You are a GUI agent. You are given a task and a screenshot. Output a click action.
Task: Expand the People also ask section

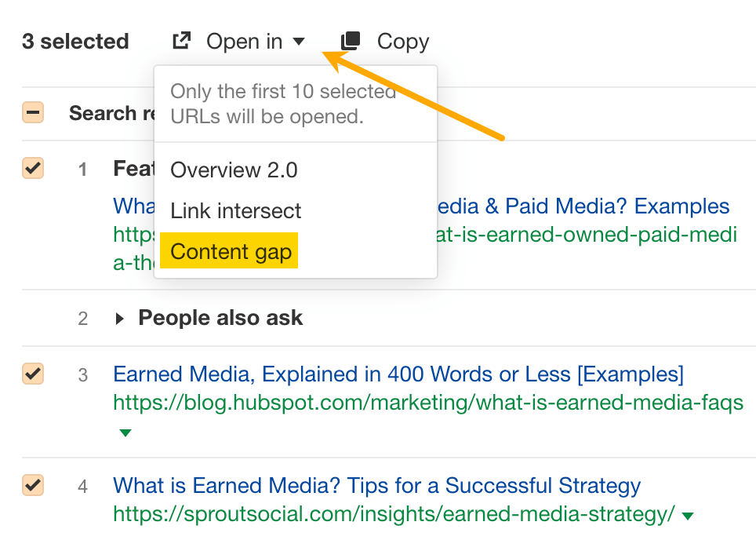pos(120,318)
